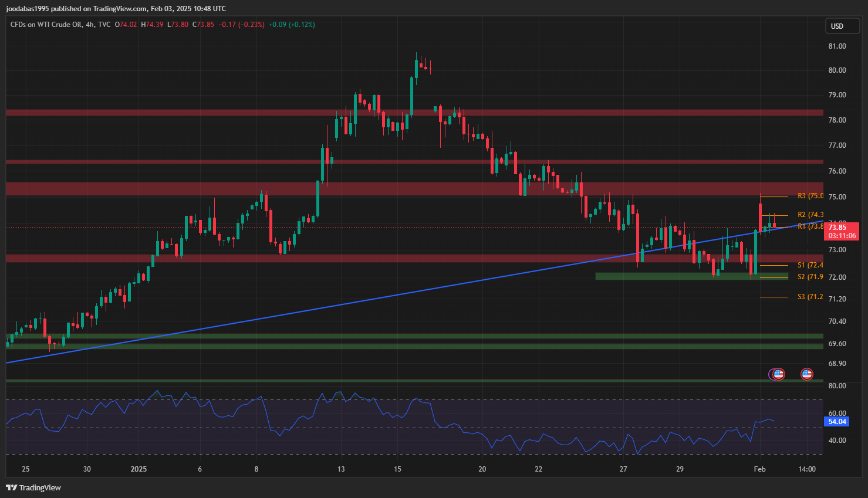Click the R1 pivot label
Screen dimensions: 868x498
(x=810, y=226)
